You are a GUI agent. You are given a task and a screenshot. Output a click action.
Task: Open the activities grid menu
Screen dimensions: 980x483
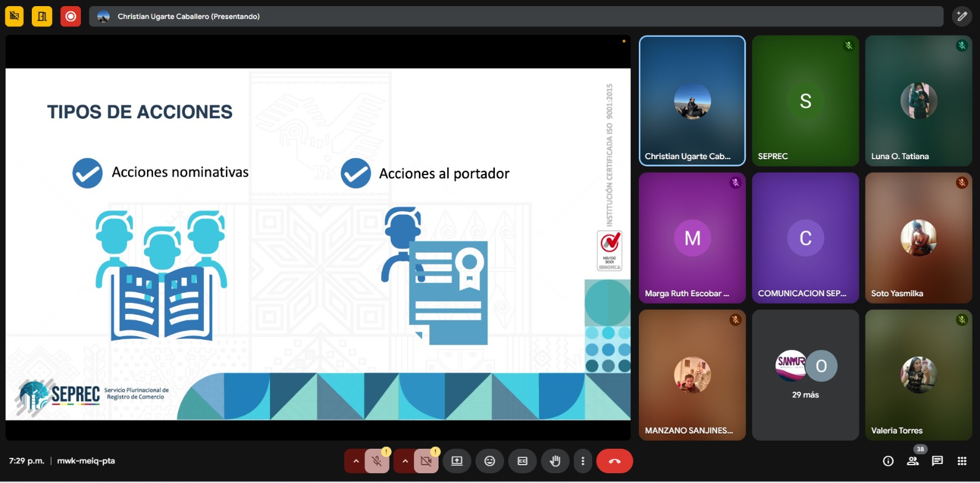[x=962, y=461]
